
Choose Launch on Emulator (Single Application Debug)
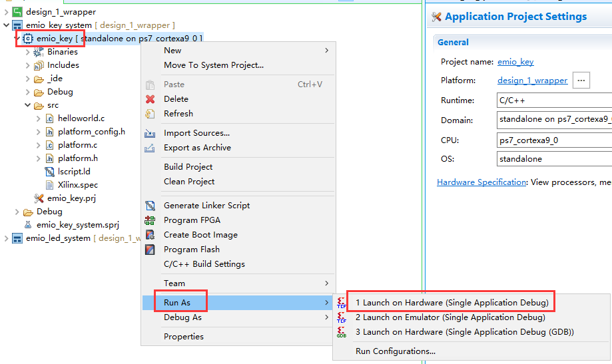click(471, 317)
